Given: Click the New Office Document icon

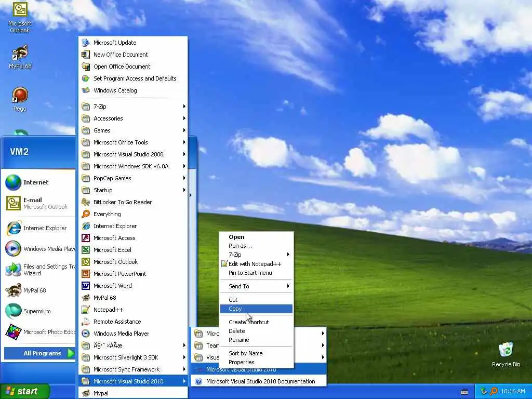Looking at the screenshot, I should point(86,54).
